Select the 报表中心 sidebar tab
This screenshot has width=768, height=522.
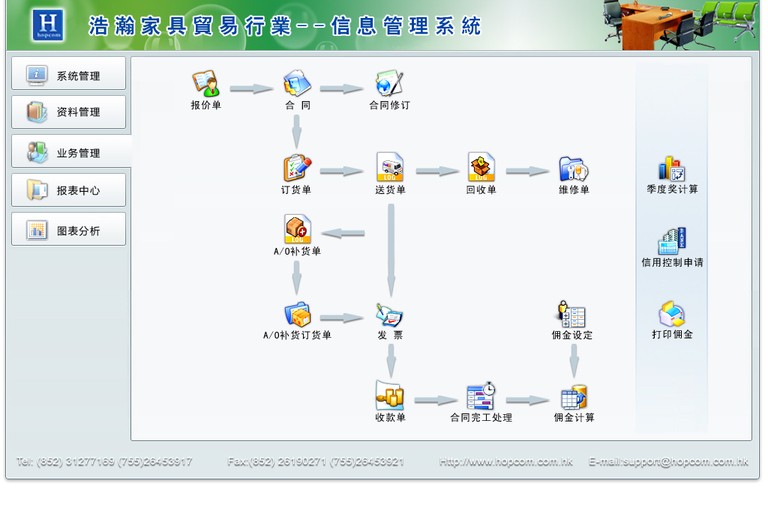(69, 190)
